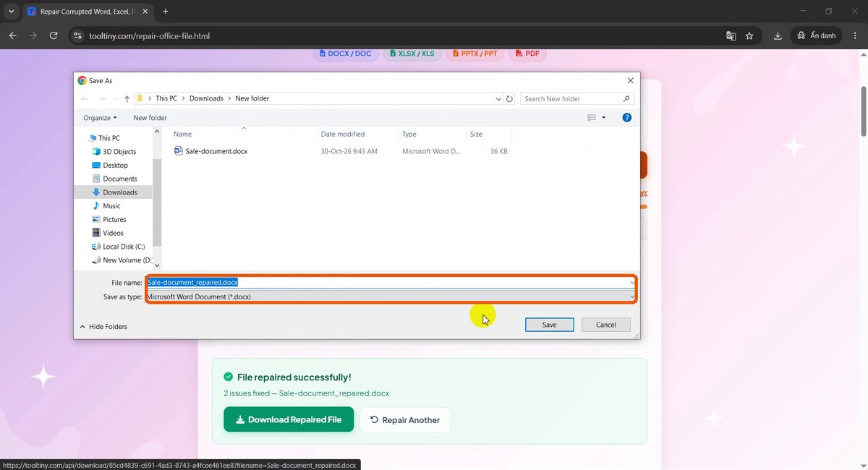Sort by the Type column header
This screenshot has height=470, width=868.
point(433,134)
